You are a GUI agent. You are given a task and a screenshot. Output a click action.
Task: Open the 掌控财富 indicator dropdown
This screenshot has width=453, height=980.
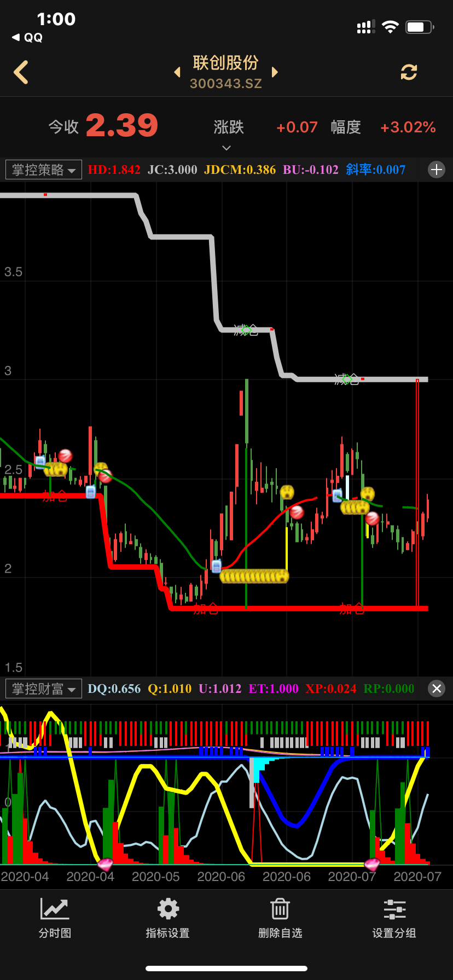(44, 689)
